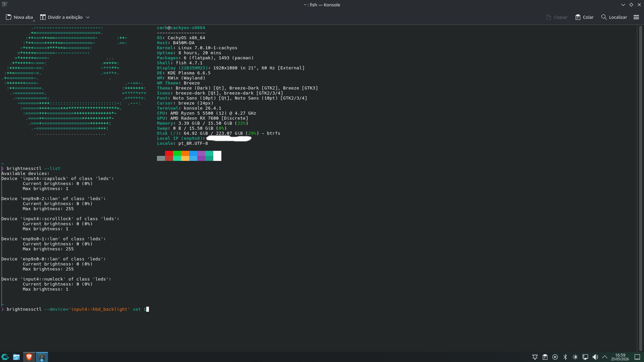Open the Dividir a exibição dropdown
This screenshot has width=644, height=362.
point(65,17)
